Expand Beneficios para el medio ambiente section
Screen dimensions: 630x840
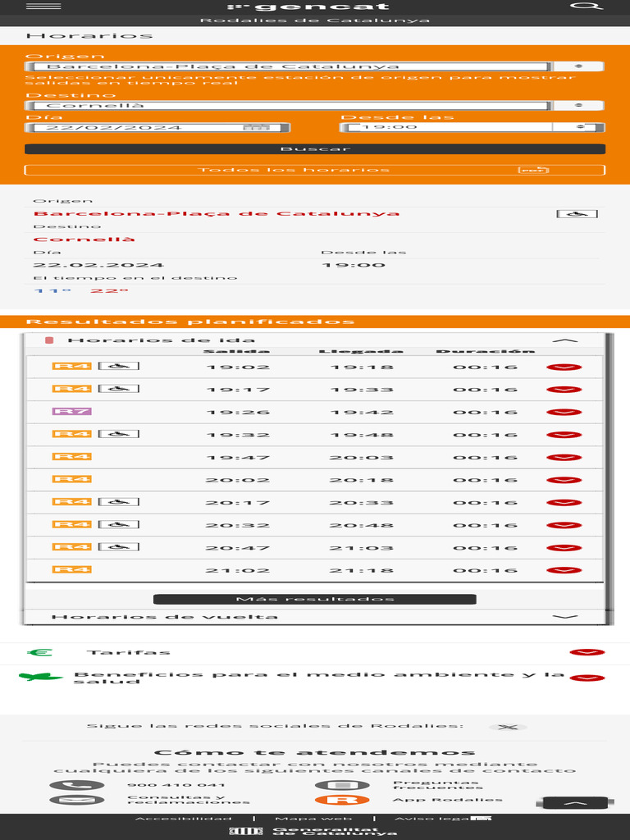coord(587,678)
